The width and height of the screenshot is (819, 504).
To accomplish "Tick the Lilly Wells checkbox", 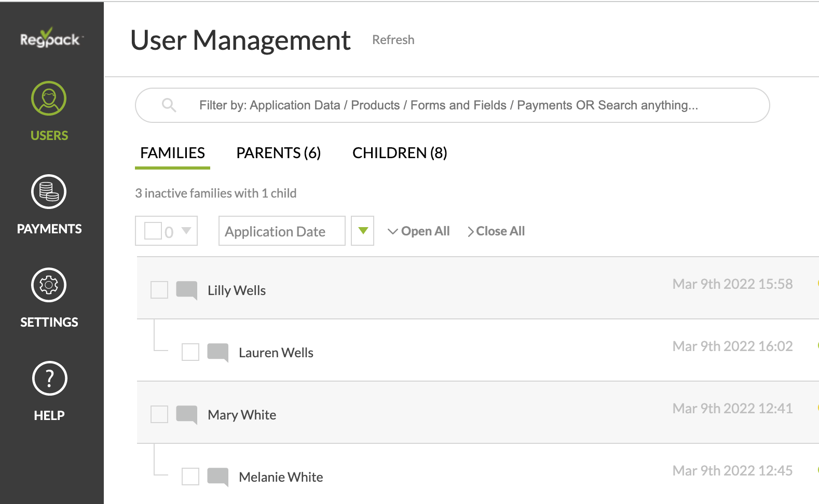I will coord(159,290).
